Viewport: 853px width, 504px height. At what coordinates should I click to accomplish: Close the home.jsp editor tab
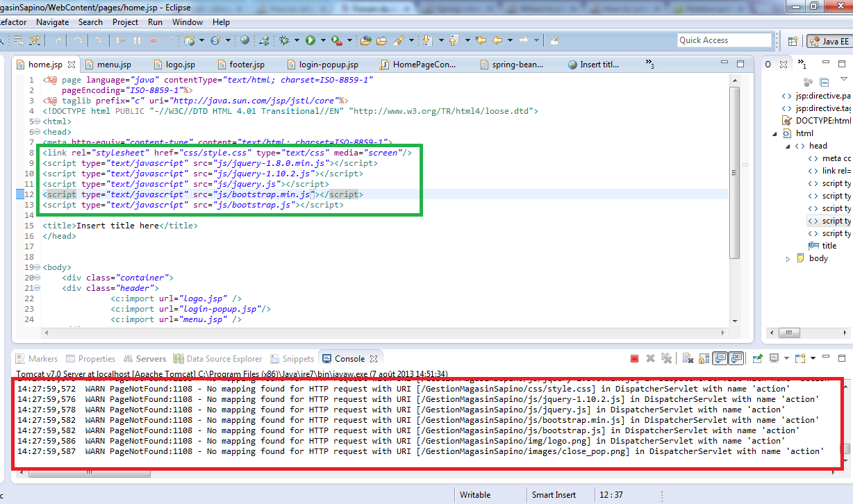(71, 65)
